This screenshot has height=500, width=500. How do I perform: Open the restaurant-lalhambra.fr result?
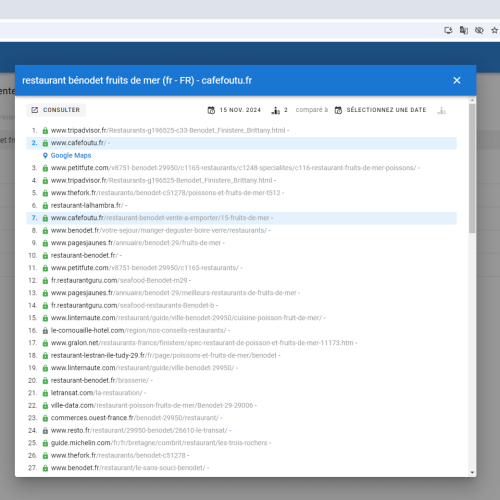[87, 205]
